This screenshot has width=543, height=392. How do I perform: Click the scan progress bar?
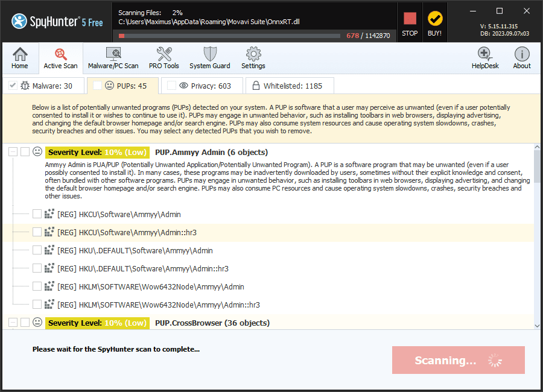click(229, 36)
